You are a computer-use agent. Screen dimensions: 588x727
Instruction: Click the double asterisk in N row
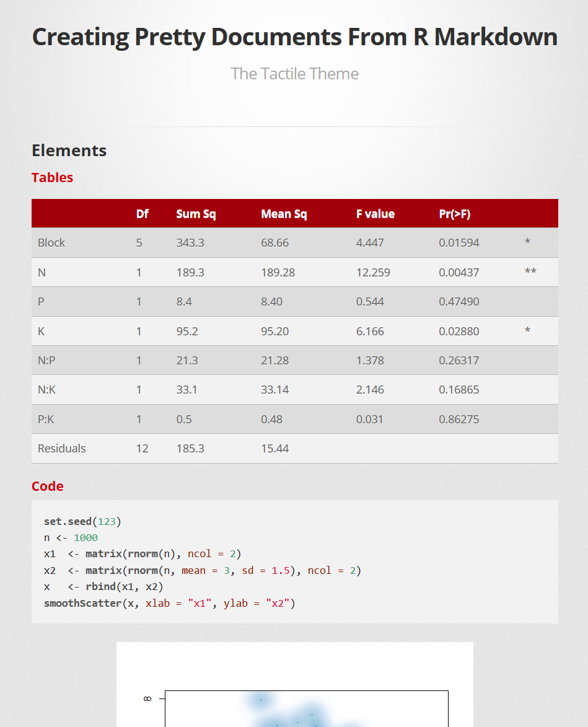click(530, 271)
